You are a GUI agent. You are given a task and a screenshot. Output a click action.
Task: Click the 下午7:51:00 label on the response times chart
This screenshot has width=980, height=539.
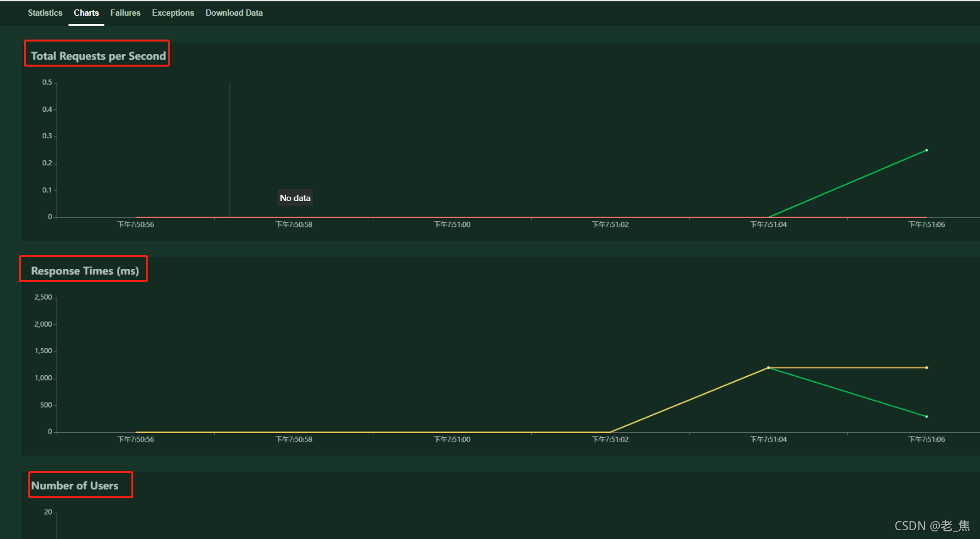point(452,439)
